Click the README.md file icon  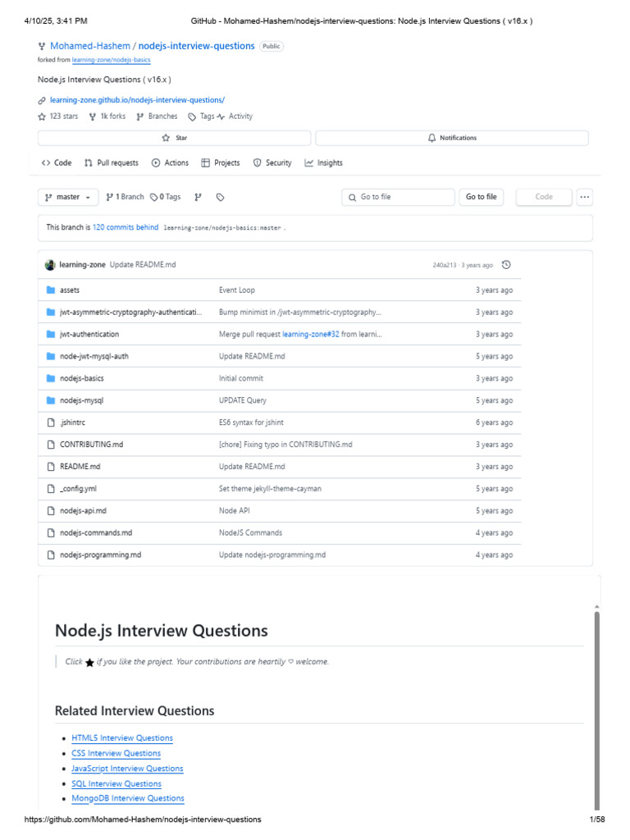[x=51, y=467]
